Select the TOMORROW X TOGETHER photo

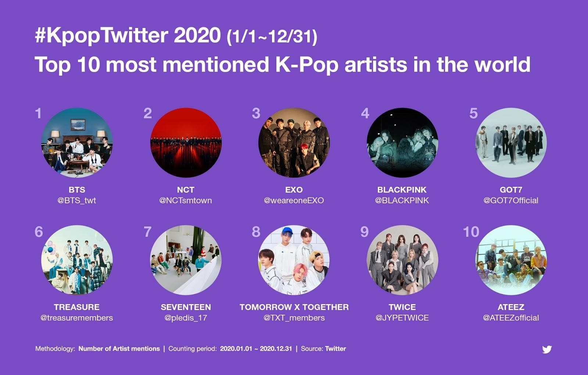pyautogui.click(x=294, y=260)
